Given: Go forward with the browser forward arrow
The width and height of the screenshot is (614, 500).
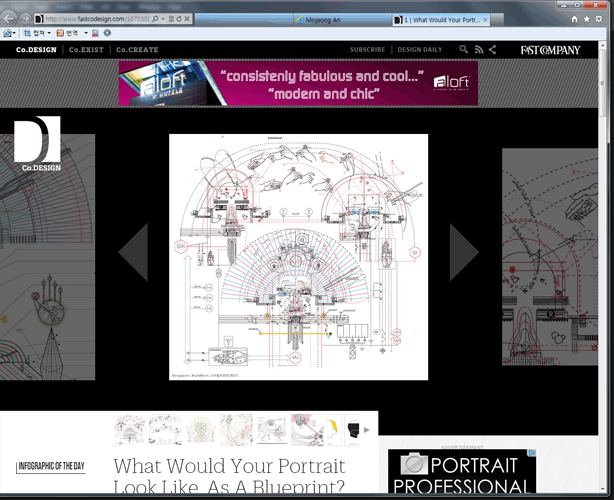Looking at the screenshot, I should pos(25,18).
